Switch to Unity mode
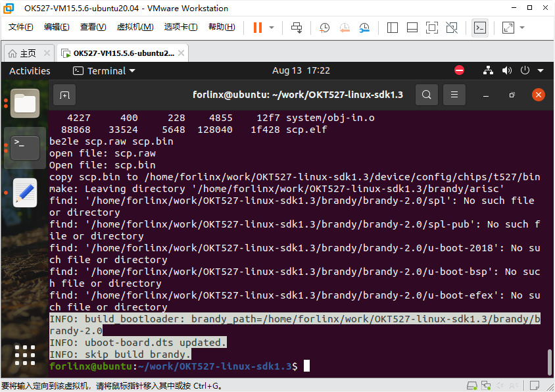Image resolution: width=555 pixels, height=392 pixels. (x=452, y=28)
